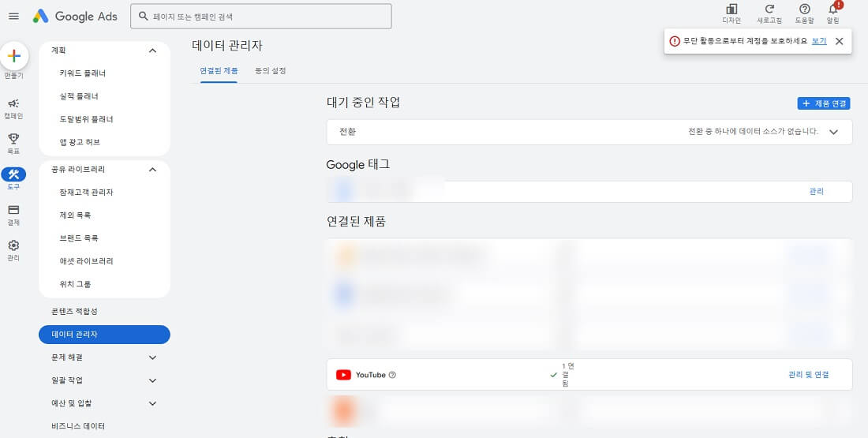
Task: Click the 전환 label in pending tasks
Action: click(x=348, y=132)
